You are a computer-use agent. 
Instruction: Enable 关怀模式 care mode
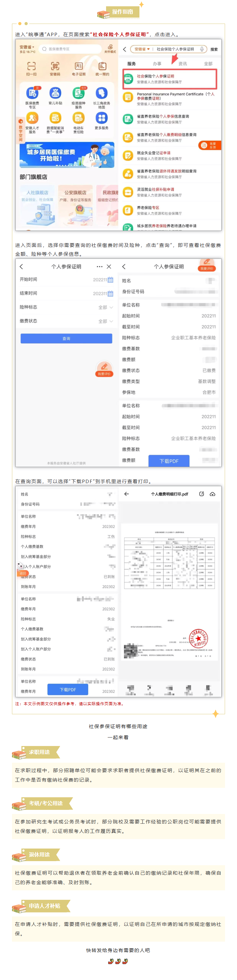(110, 48)
